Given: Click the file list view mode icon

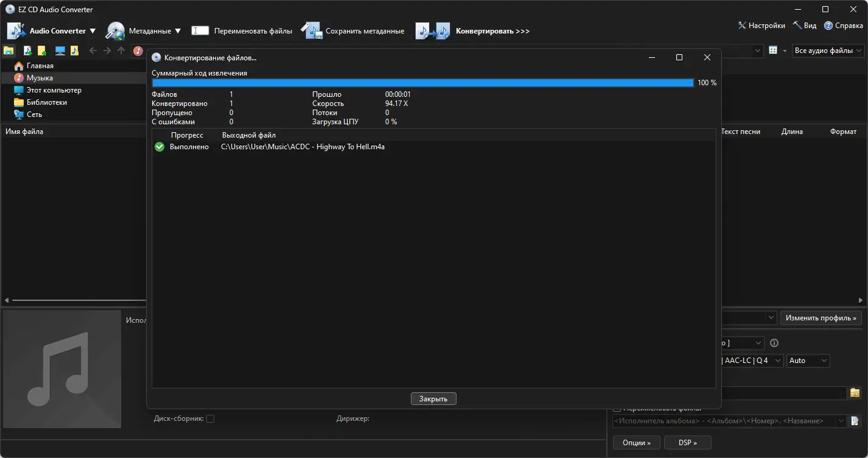Looking at the screenshot, I should pyautogui.click(x=773, y=51).
